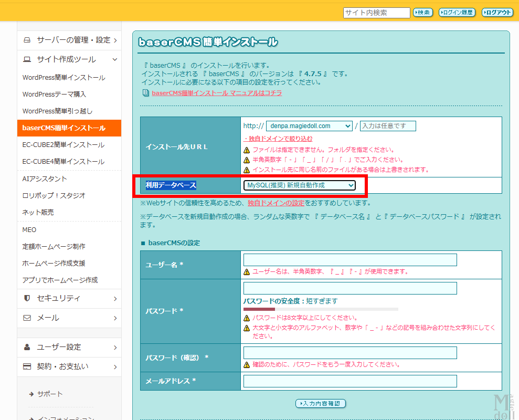Screen dimensions: 519x420
Task: Go to AIアシスタント in the sidebar
Action: [x=45, y=179]
